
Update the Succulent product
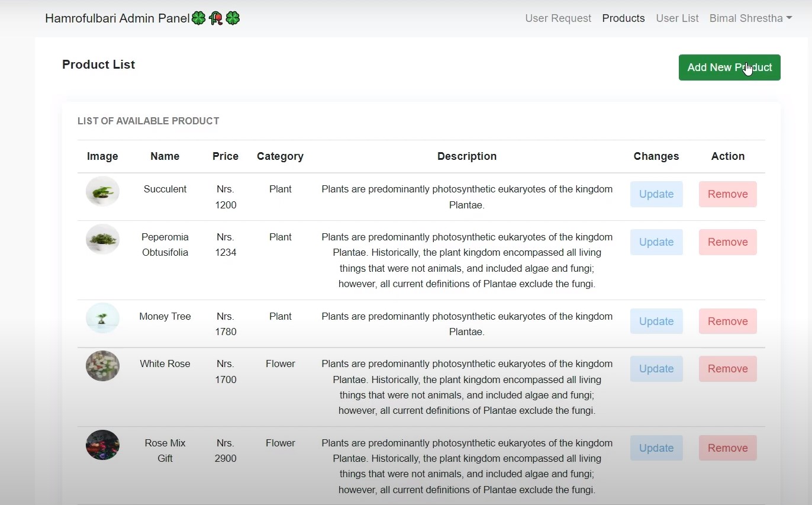point(656,194)
